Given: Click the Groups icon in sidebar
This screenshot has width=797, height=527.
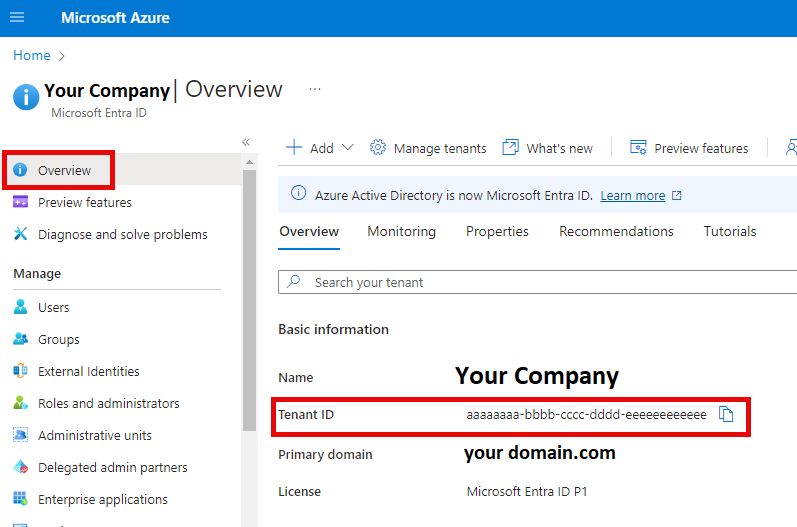Looking at the screenshot, I should (20, 339).
